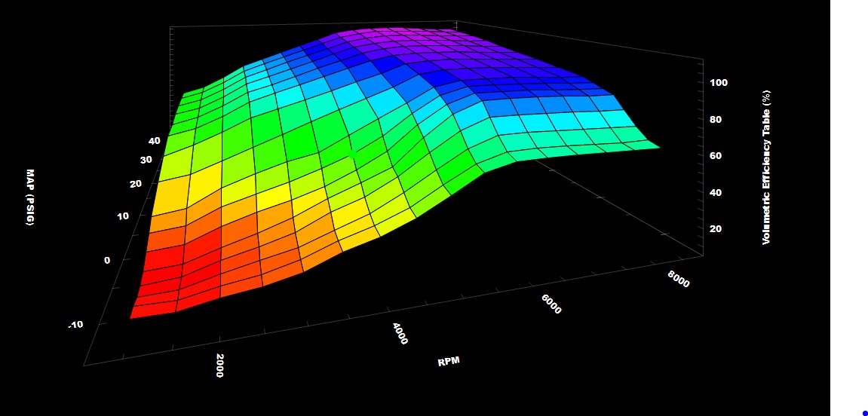Viewport: 868px width, 416px height.
Task: Click the 20 tick on Volumetric Efficiency axis
Action: click(x=716, y=229)
